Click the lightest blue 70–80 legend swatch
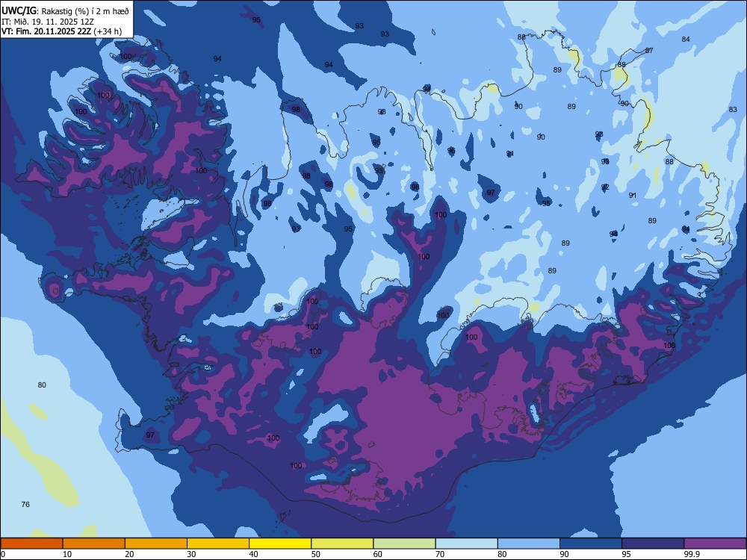Screen dimensions: 747x560 point(467,544)
